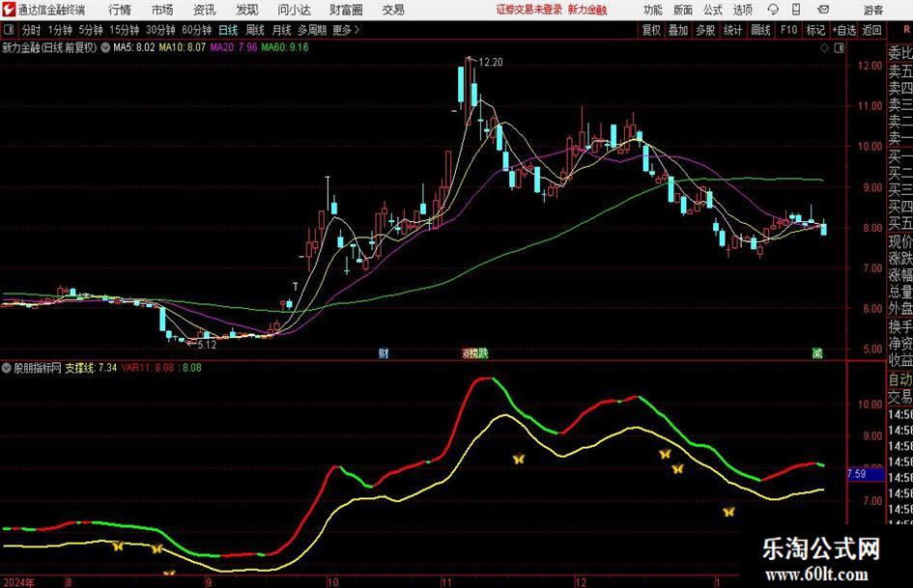Click the 标记 toolbar button
913x588 pixels.
[815, 30]
